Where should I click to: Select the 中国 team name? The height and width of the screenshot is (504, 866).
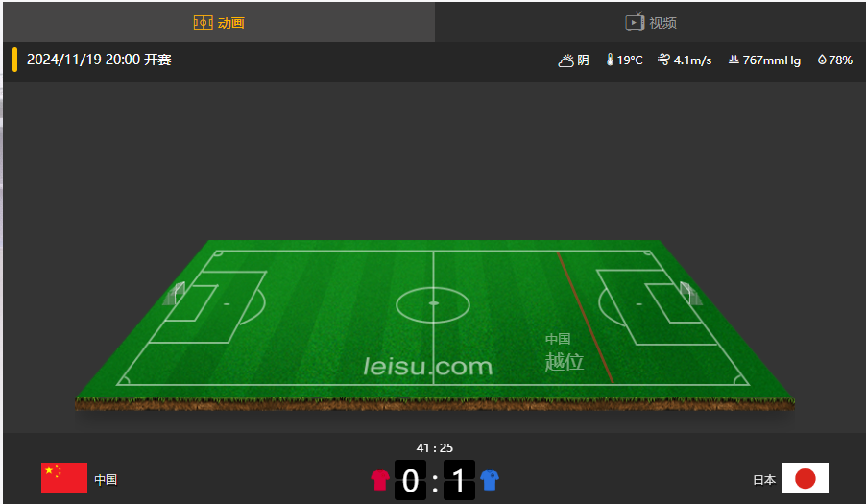point(106,480)
